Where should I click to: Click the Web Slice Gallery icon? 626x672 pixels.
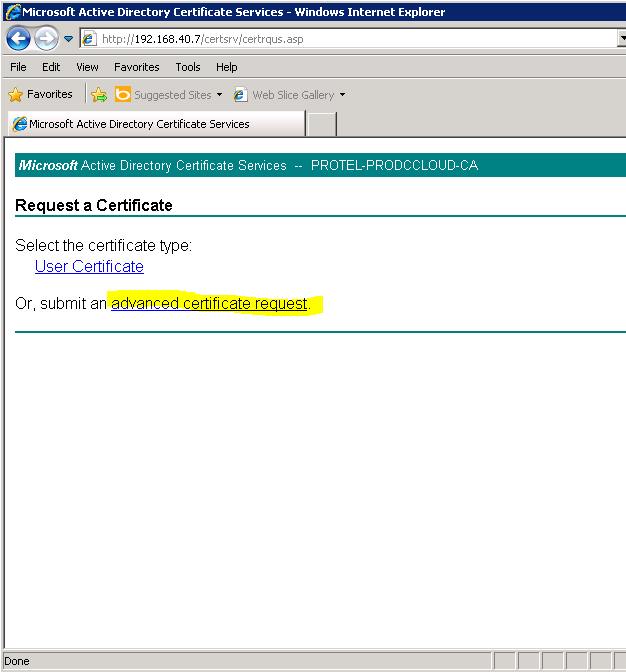pos(241,95)
